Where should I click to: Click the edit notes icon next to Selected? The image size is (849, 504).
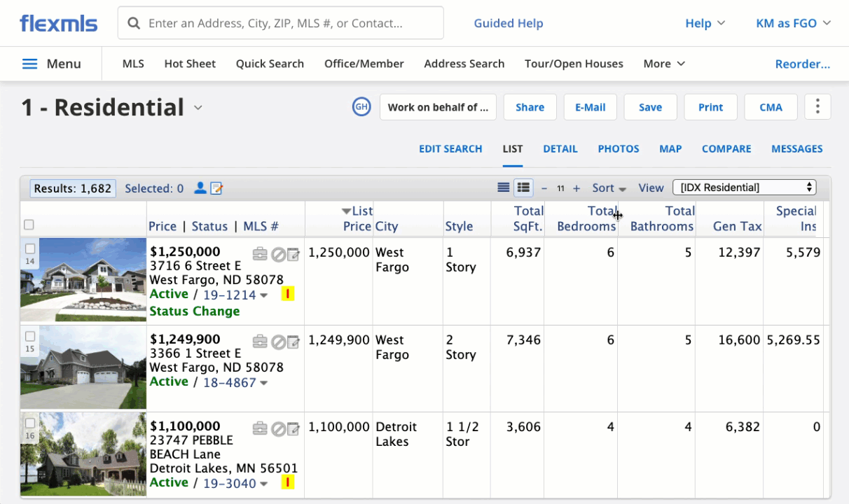pyautogui.click(x=217, y=188)
